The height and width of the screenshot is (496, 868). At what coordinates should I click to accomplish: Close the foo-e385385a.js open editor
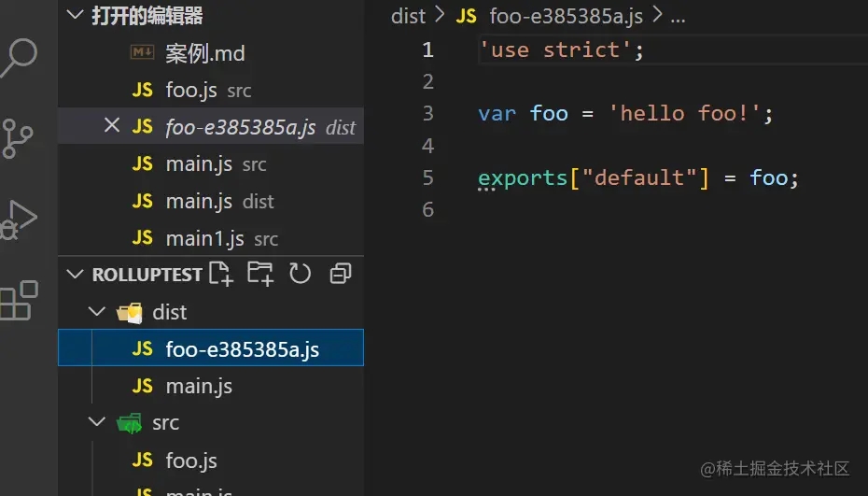tap(112, 125)
